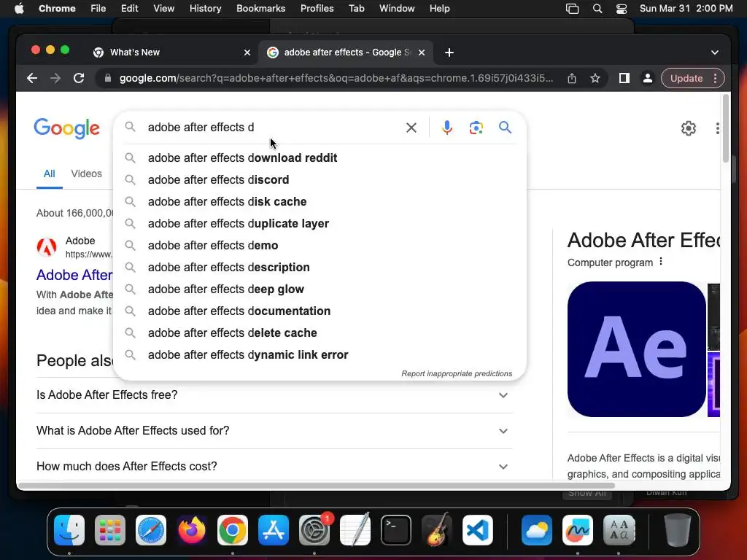Click the share page icon in address bar

point(572,78)
